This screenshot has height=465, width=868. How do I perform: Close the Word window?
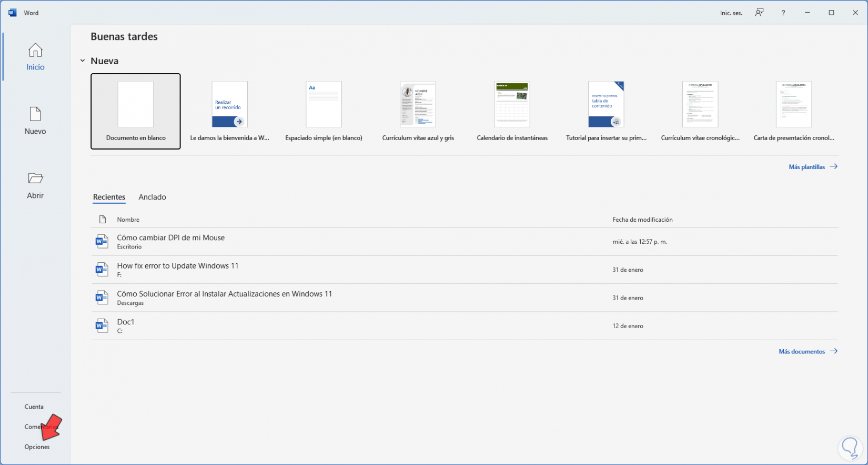coord(855,13)
